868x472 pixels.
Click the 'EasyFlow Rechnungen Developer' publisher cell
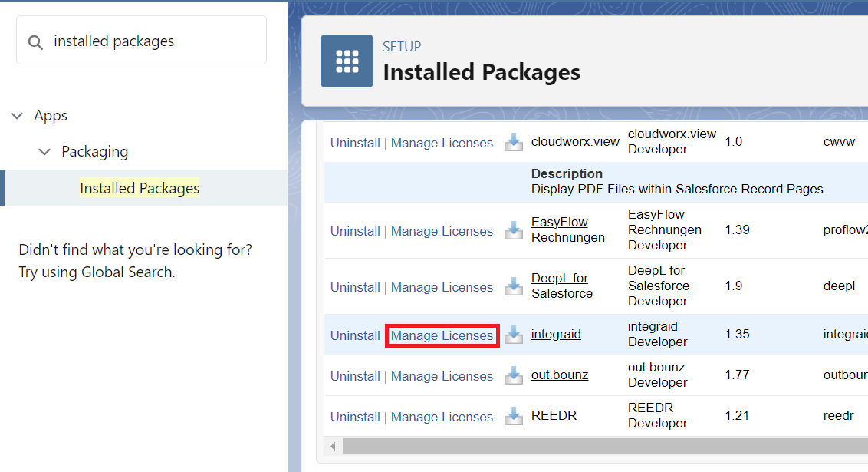665,230
